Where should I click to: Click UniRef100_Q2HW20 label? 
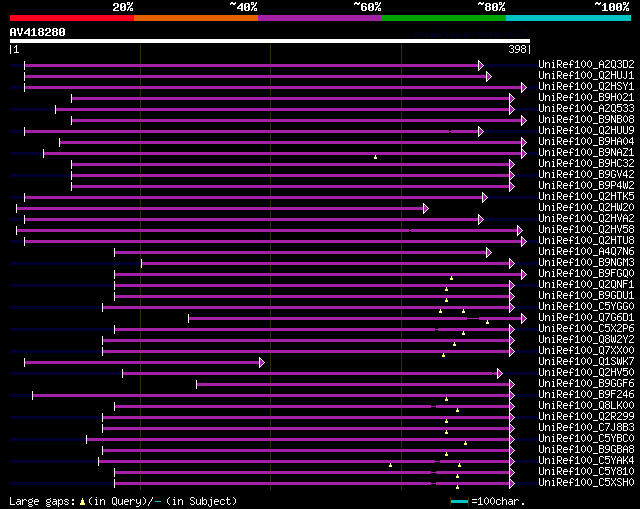click(586, 208)
